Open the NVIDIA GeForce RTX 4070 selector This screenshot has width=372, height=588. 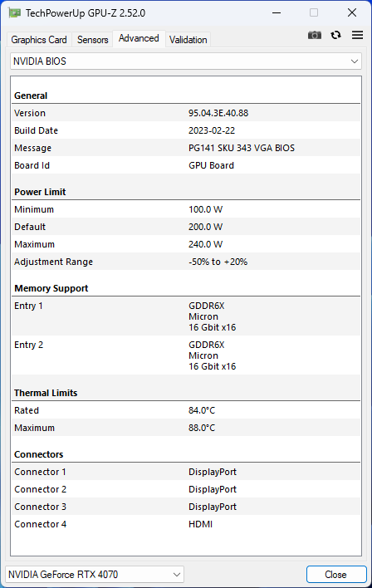[95, 574]
